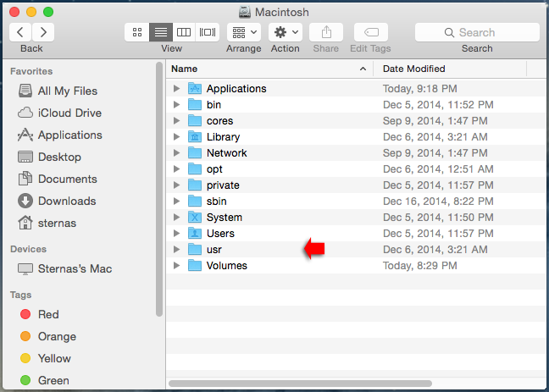Select the usr folder name
Viewport: 549px width, 392px height.
[214, 250]
